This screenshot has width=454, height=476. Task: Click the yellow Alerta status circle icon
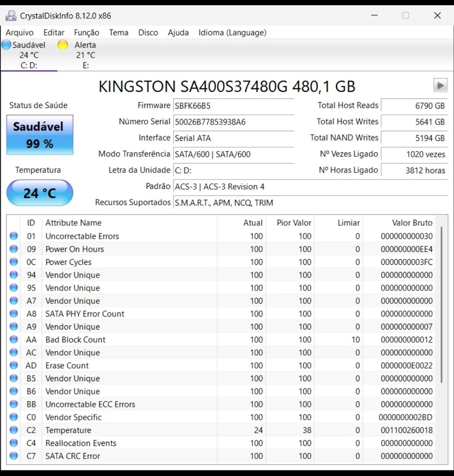pos(63,45)
